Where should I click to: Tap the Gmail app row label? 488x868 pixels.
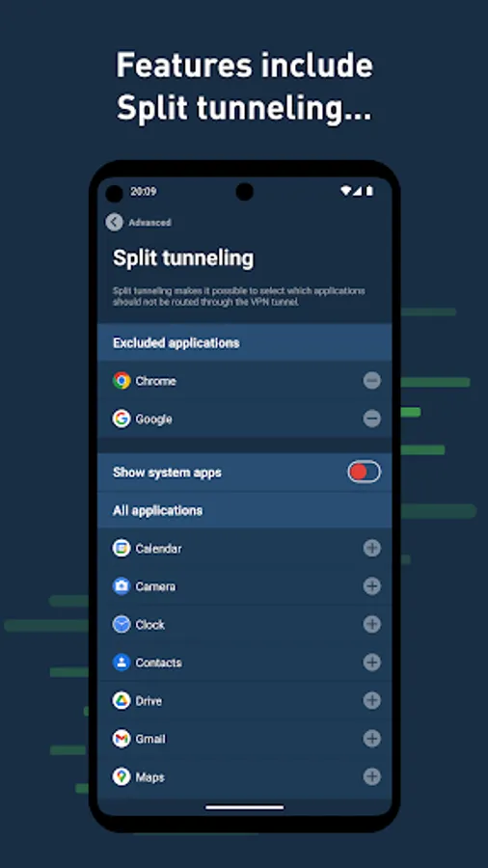tap(150, 739)
